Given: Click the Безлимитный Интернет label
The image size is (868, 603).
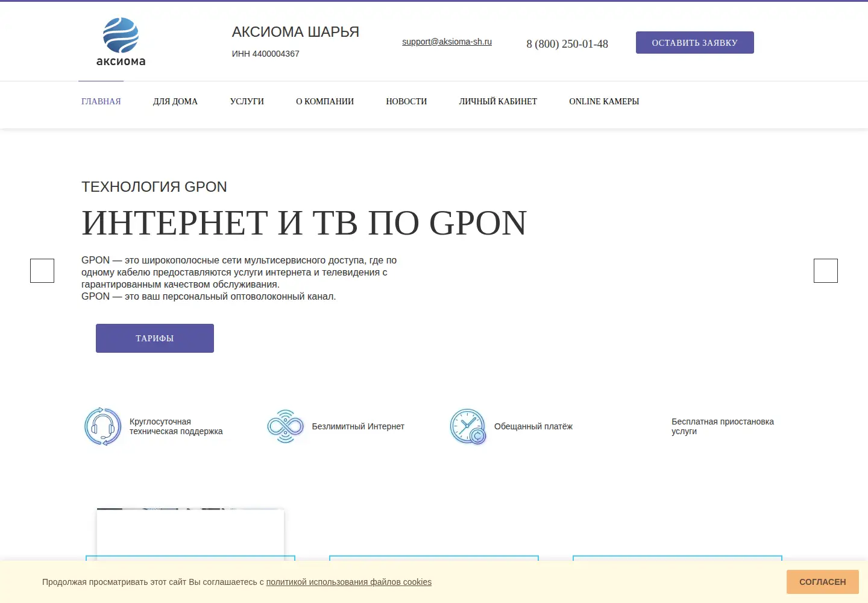Looking at the screenshot, I should click(x=358, y=426).
